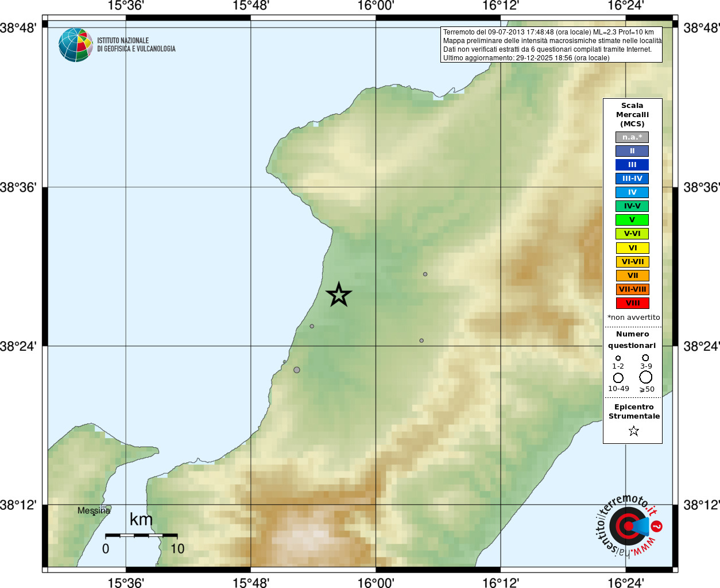
Task: Click the top axis label 16°00'
Action: 376,6
